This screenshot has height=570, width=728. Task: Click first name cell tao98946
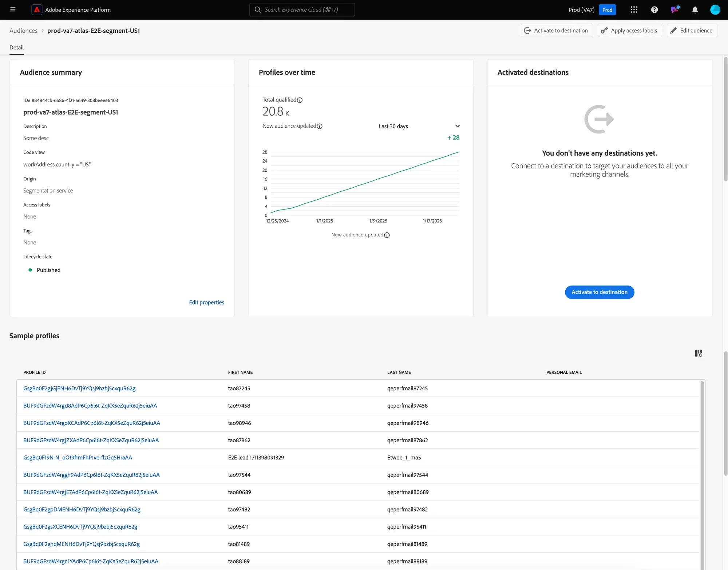240,423
